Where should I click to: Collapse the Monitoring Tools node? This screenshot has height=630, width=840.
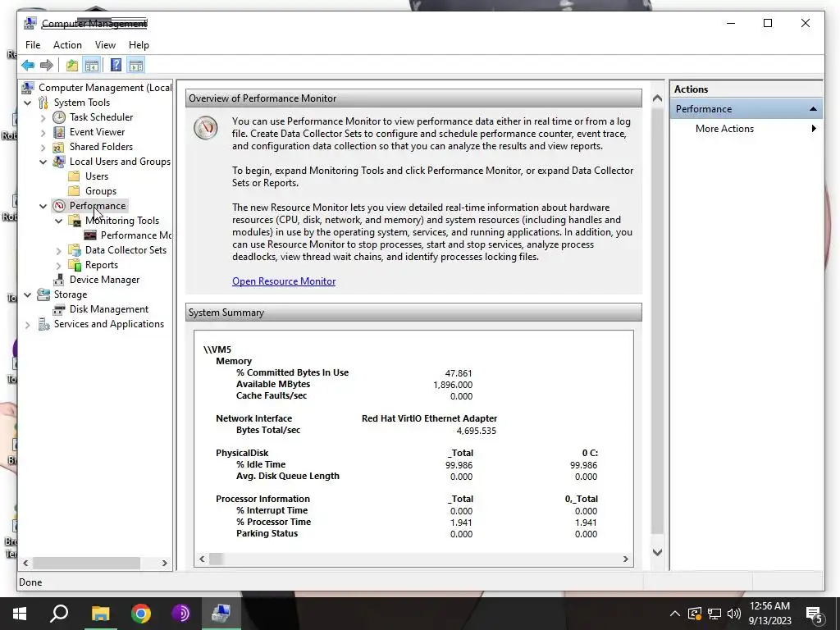59,221
